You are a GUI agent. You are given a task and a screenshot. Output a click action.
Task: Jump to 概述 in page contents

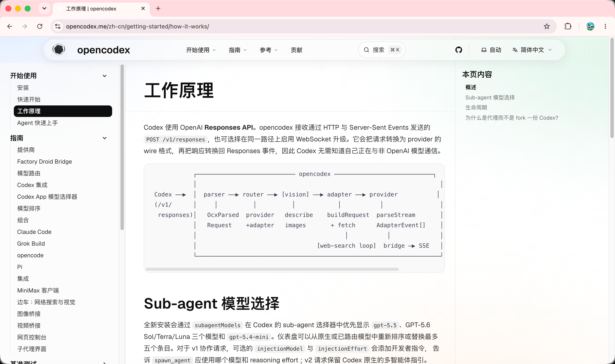pos(471,87)
